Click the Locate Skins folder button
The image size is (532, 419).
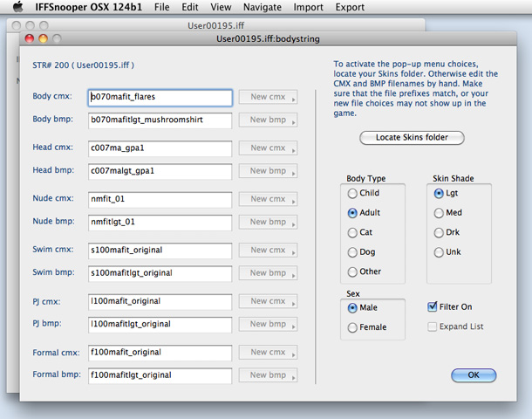pos(412,138)
